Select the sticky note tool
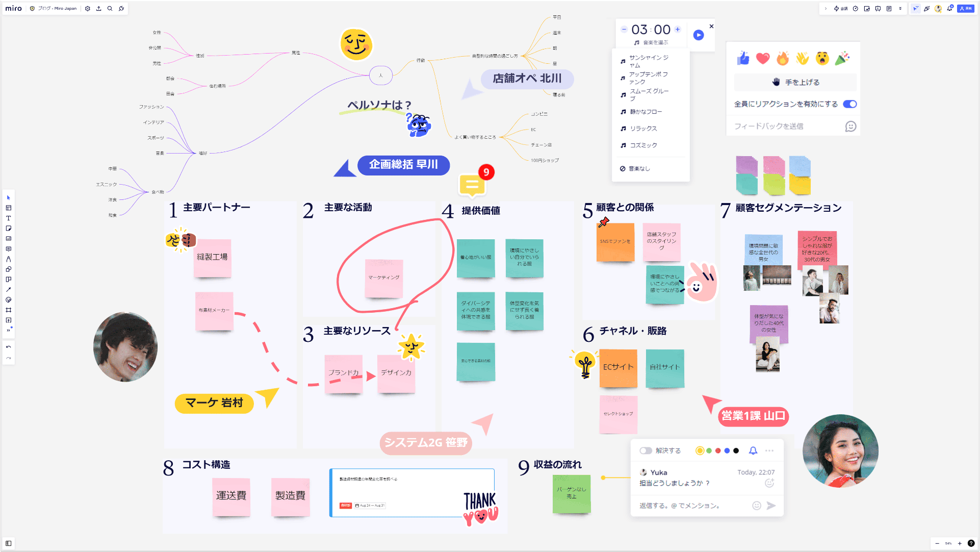 (x=8, y=228)
